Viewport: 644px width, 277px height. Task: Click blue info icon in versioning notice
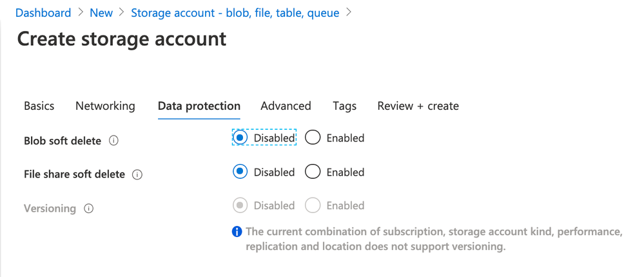[237, 232]
